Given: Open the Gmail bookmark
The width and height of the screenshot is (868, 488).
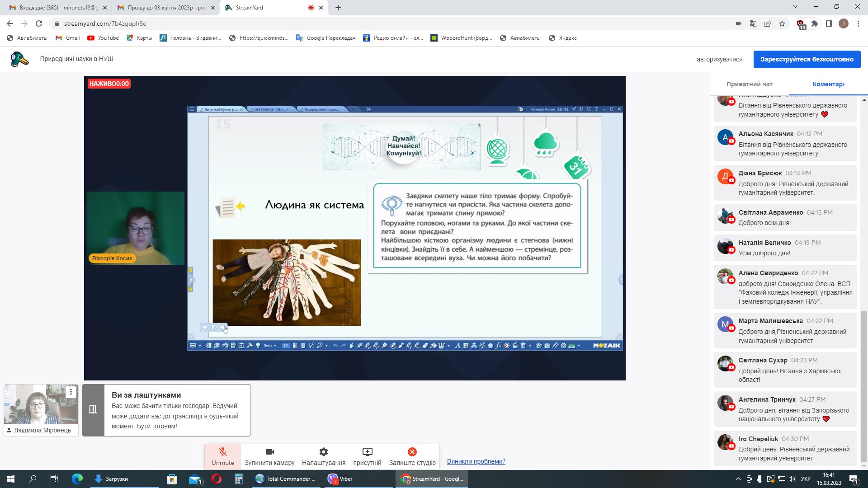Looking at the screenshot, I should pyautogui.click(x=68, y=38).
